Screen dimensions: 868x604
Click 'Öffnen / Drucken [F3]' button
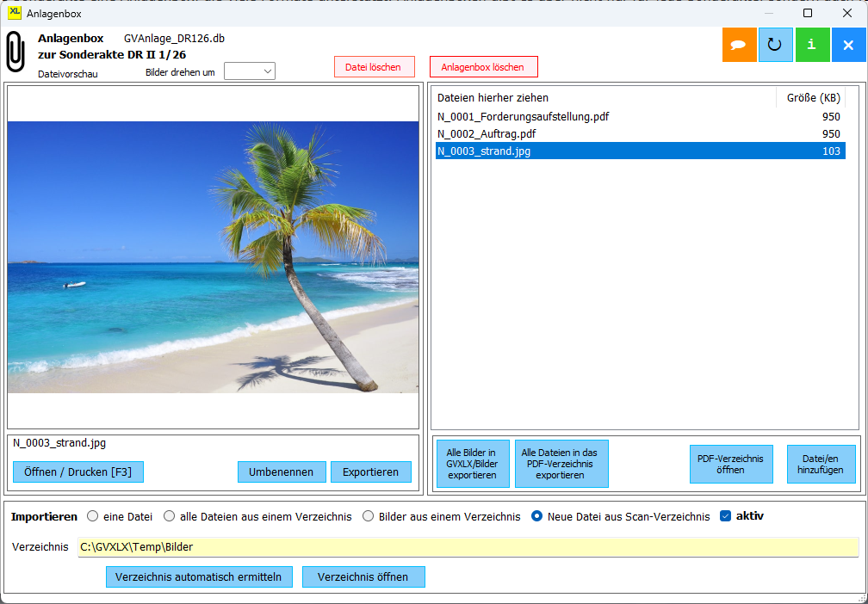click(x=78, y=471)
